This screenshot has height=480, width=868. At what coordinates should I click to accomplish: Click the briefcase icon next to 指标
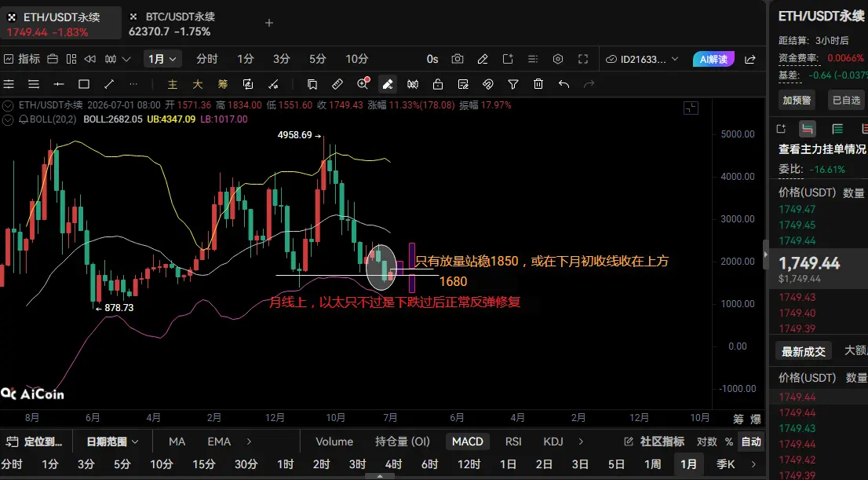[53, 59]
